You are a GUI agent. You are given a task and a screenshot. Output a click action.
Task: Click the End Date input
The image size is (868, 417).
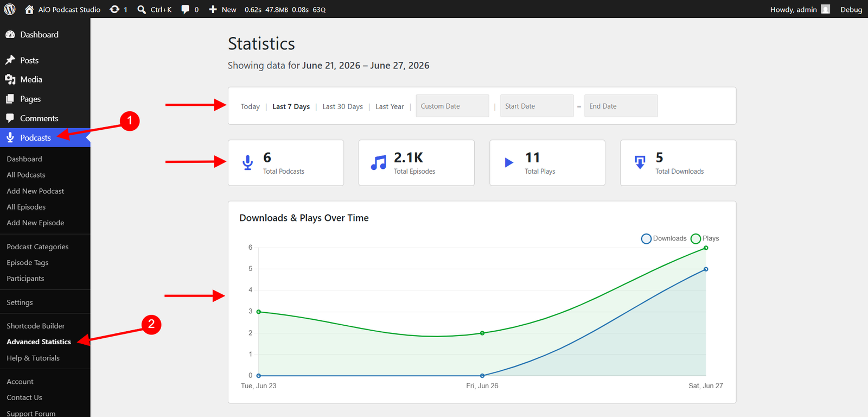coord(621,106)
